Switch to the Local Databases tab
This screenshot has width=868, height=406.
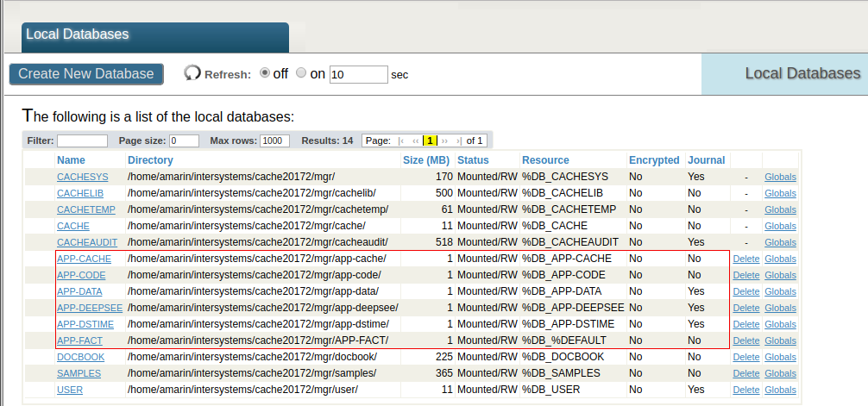pyautogui.click(x=78, y=34)
